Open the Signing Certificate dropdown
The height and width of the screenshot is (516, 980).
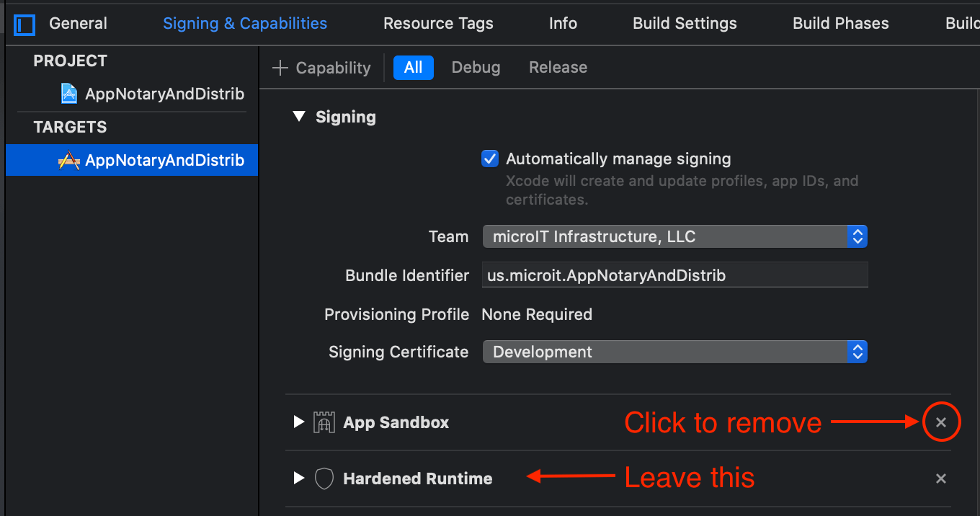click(x=857, y=352)
